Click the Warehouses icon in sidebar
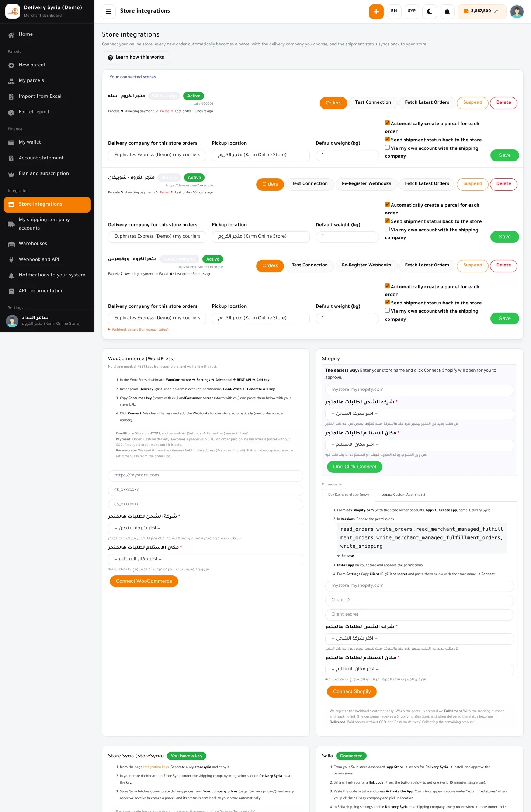The height and width of the screenshot is (812, 531). coord(11,244)
